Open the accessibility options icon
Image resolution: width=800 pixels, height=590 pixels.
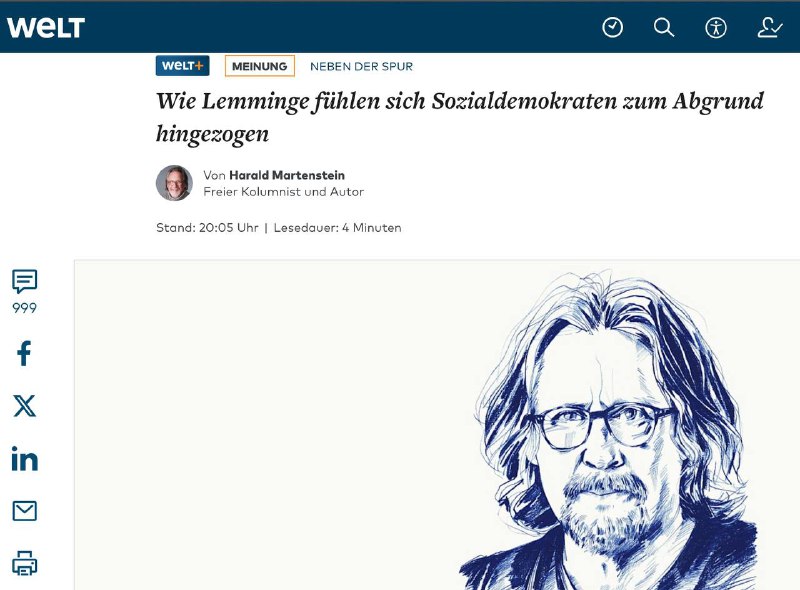click(716, 28)
